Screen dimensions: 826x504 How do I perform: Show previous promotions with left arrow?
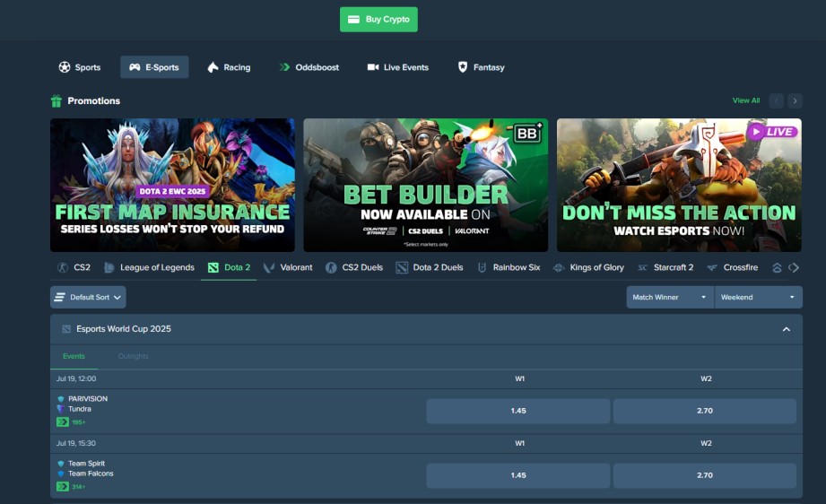777,100
